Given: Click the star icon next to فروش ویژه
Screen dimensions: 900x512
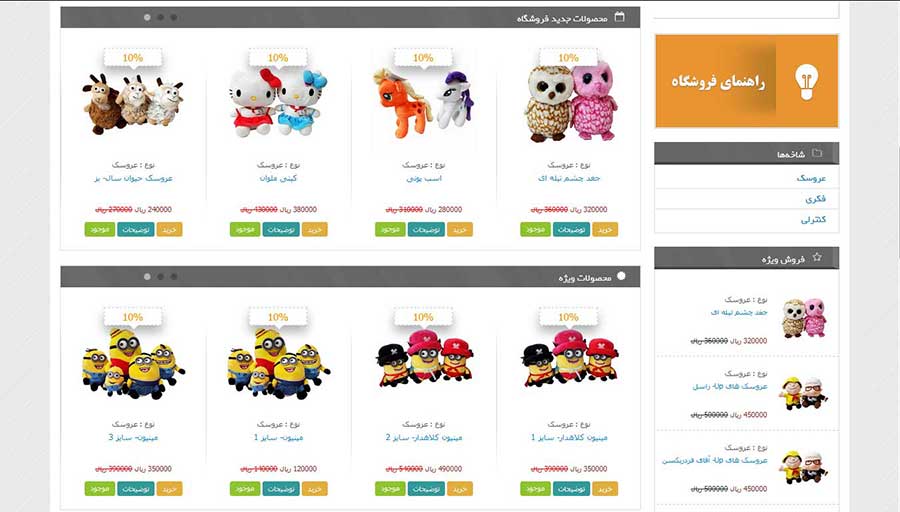Looking at the screenshot, I should [817, 258].
